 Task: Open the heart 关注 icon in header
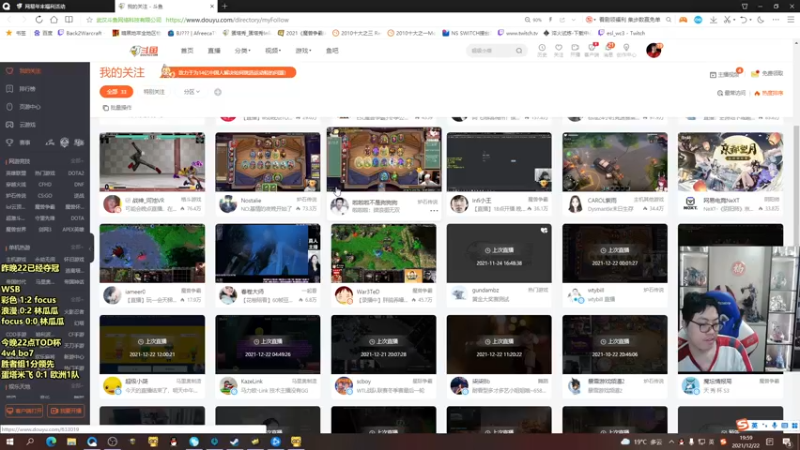559,49
